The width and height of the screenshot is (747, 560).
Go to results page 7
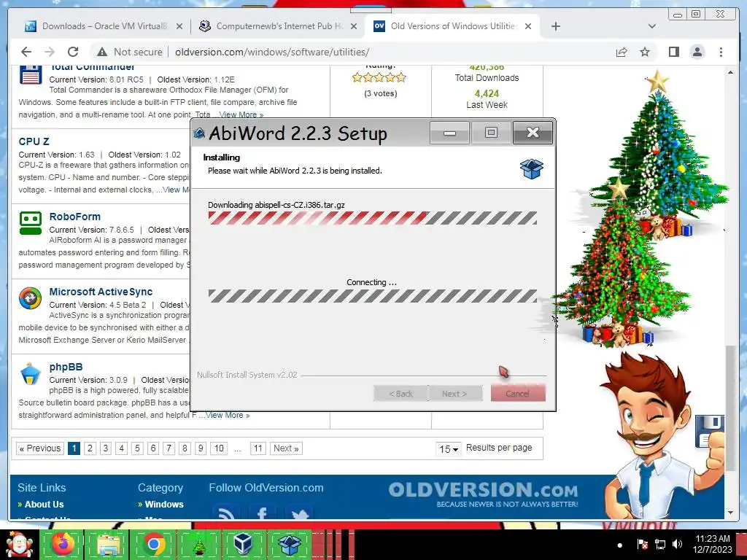pyautogui.click(x=169, y=448)
